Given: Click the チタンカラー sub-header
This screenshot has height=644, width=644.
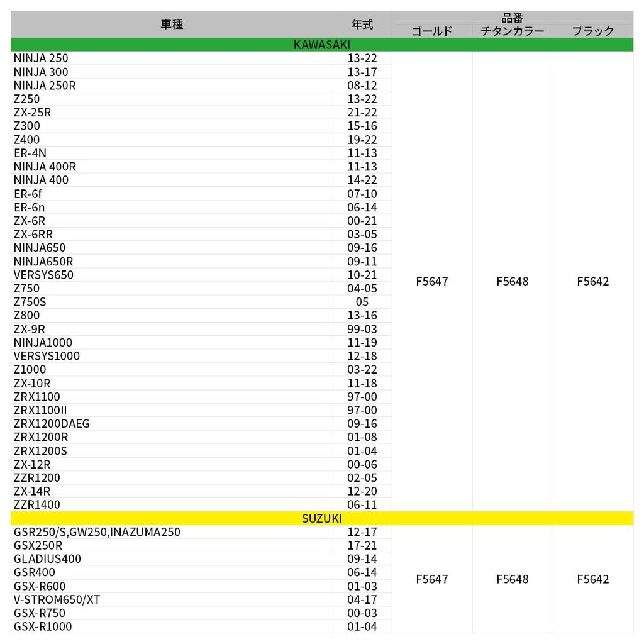Looking at the screenshot, I should pos(513,31).
